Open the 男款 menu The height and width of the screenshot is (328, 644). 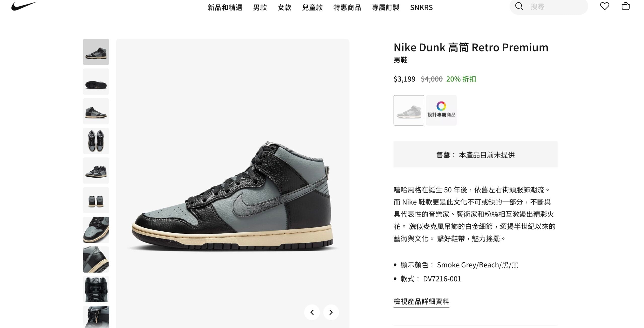click(x=260, y=8)
